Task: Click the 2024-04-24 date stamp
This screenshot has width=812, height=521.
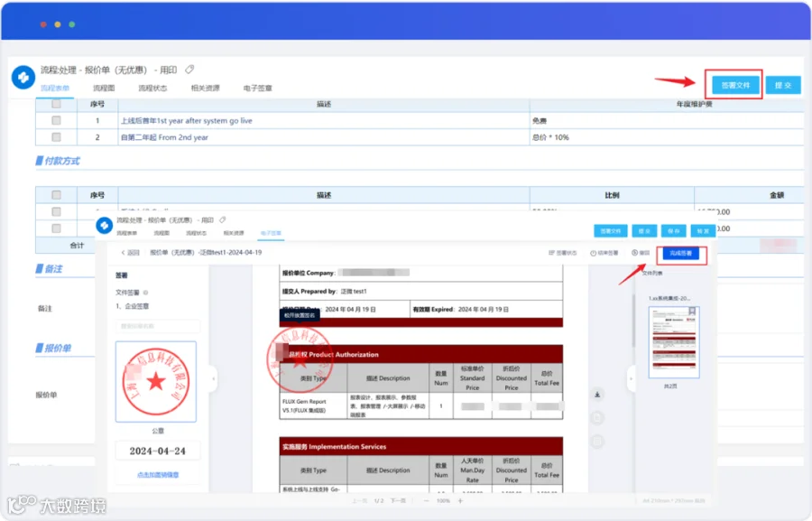Action: click(157, 451)
